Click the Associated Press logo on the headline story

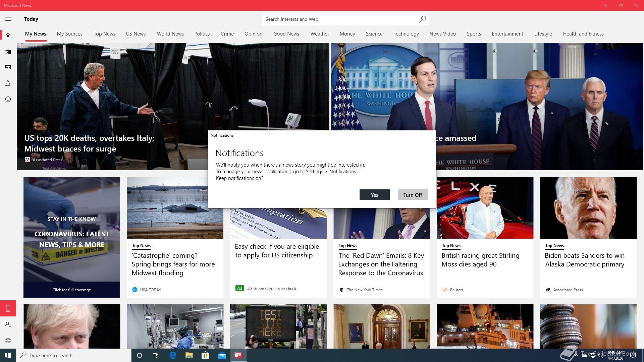pos(28,160)
